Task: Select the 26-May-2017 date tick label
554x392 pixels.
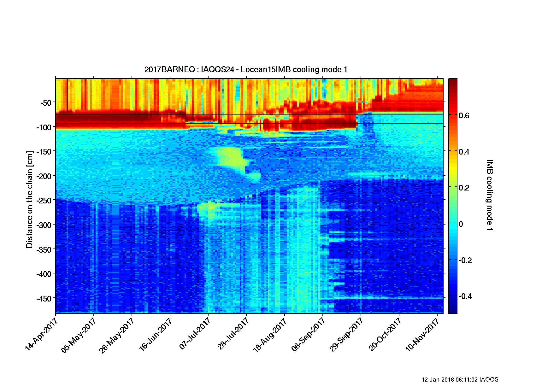Action: 117,335
